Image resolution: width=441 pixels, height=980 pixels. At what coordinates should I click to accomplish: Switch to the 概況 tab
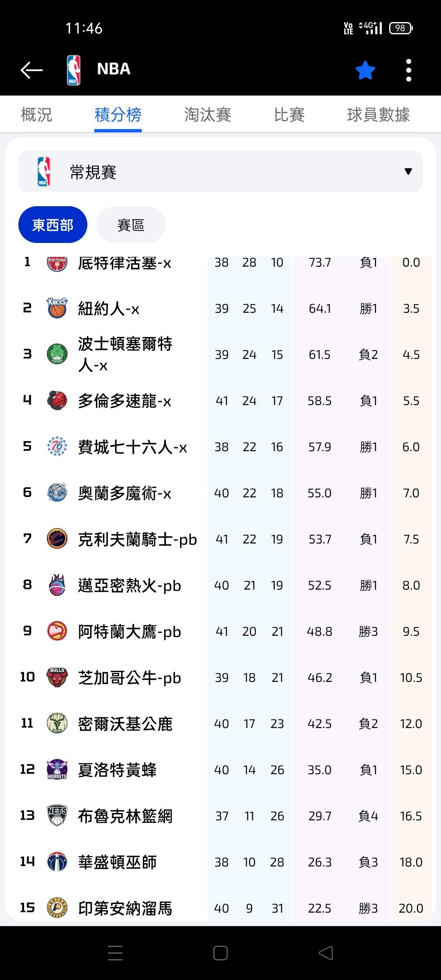[x=36, y=115]
